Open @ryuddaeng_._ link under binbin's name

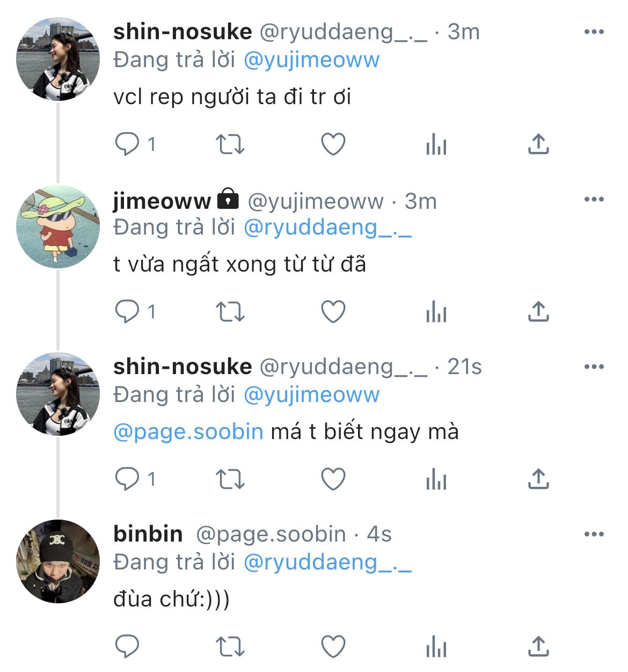click(327, 563)
